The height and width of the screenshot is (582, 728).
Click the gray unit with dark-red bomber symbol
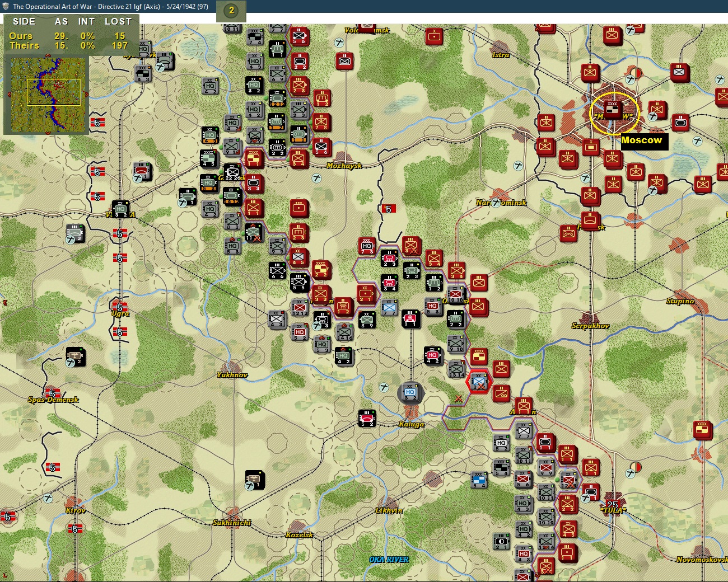pos(142,170)
